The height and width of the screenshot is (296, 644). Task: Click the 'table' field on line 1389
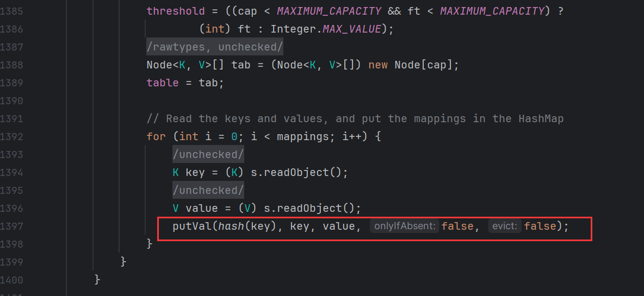(x=163, y=83)
